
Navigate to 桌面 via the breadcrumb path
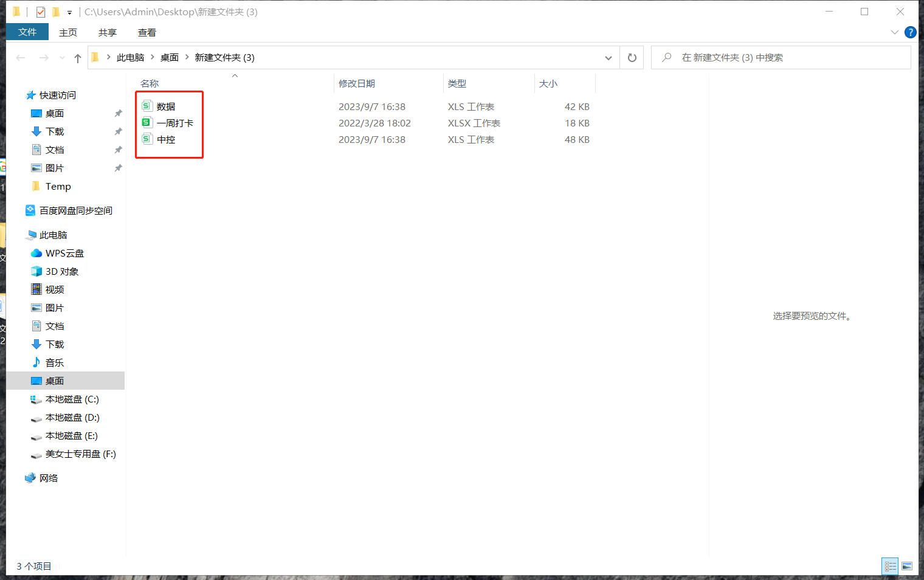pos(170,57)
